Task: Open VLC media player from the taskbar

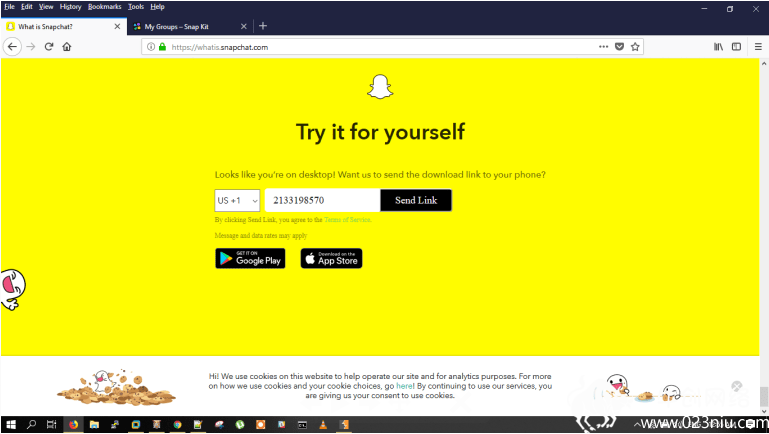Action: point(323,425)
